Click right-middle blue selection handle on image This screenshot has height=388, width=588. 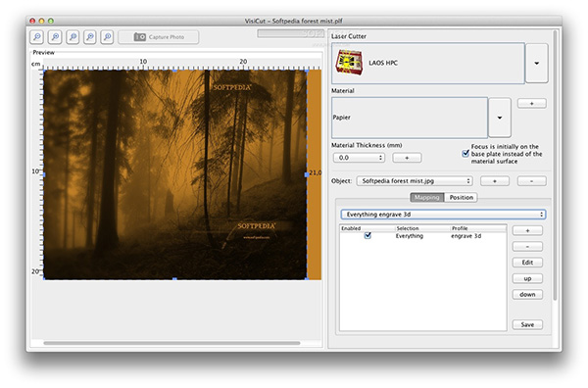307,174
